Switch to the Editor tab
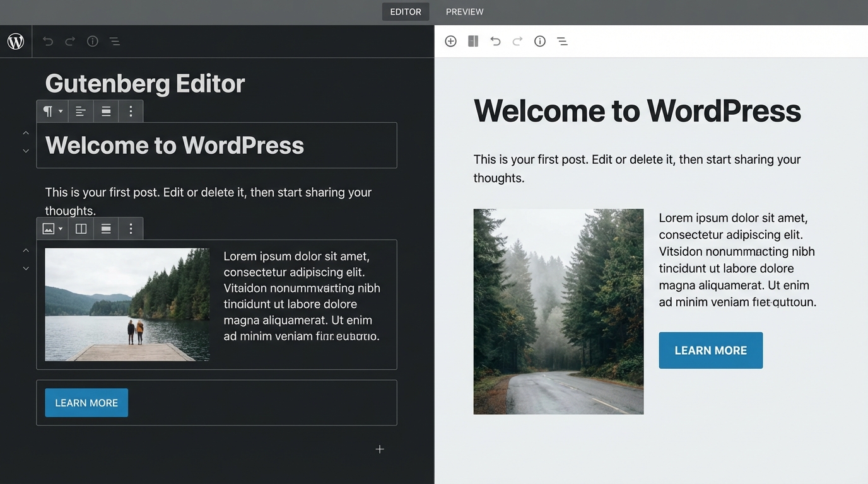868x484 pixels. click(406, 11)
